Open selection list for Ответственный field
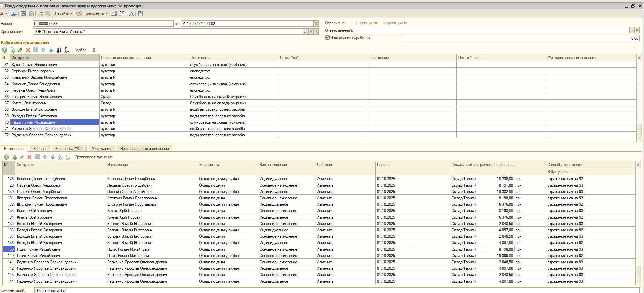This screenshot has height=293, width=644. (x=632, y=30)
